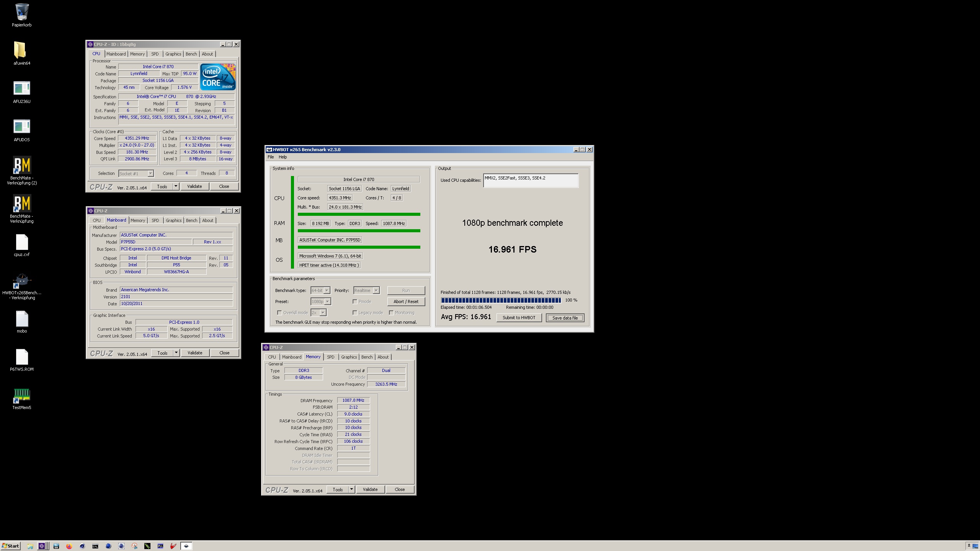
Task: Select the AFU236U desktop icon
Action: coord(22,91)
